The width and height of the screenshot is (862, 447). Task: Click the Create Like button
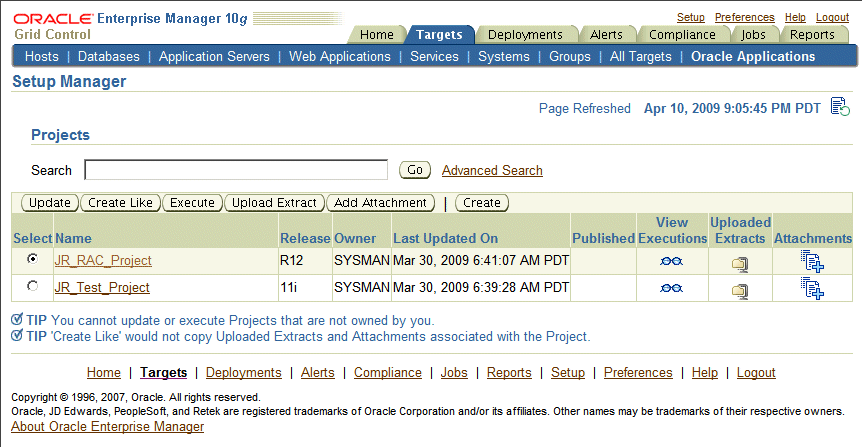tap(120, 203)
